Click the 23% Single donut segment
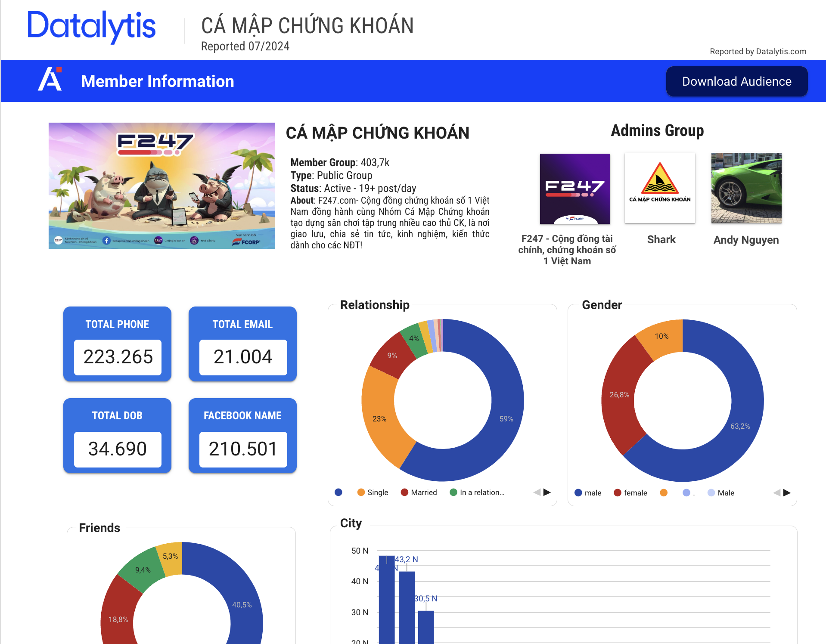 pyautogui.click(x=379, y=418)
